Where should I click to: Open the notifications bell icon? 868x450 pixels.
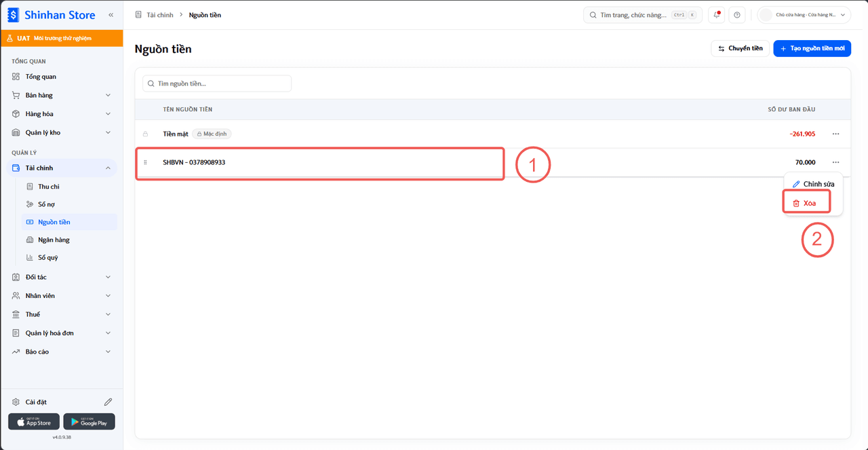tap(716, 15)
